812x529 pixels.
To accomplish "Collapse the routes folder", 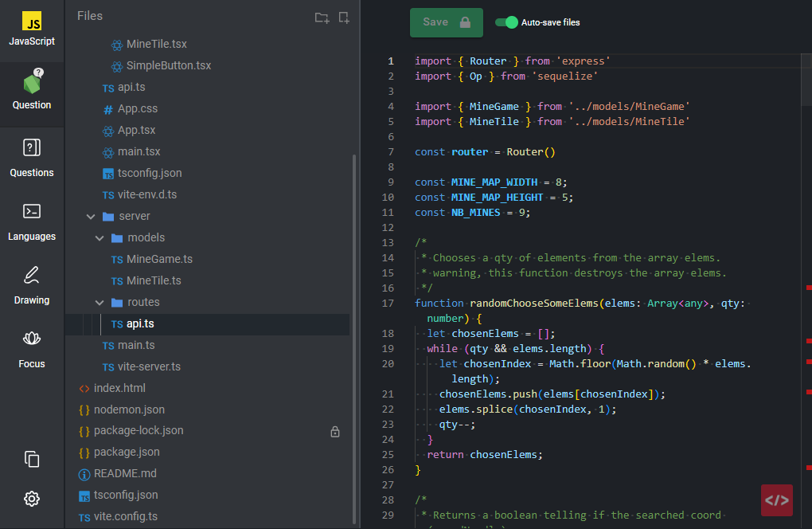I will point(99,302).
